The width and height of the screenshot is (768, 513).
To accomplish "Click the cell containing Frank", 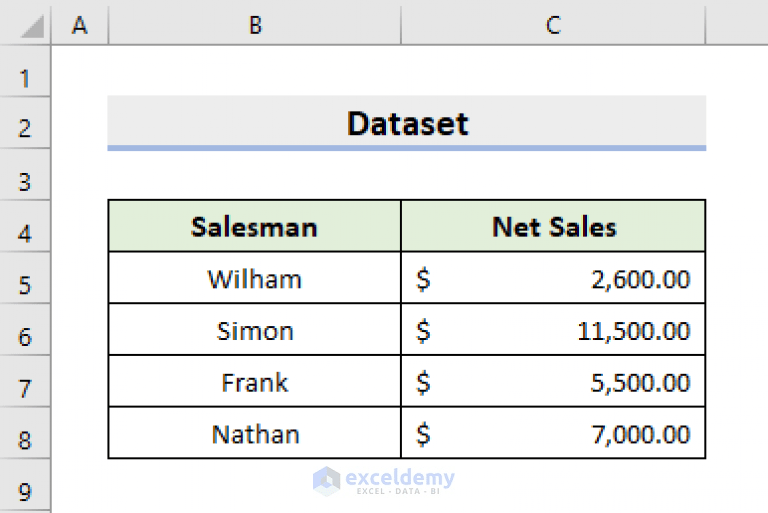I will 255,382.
